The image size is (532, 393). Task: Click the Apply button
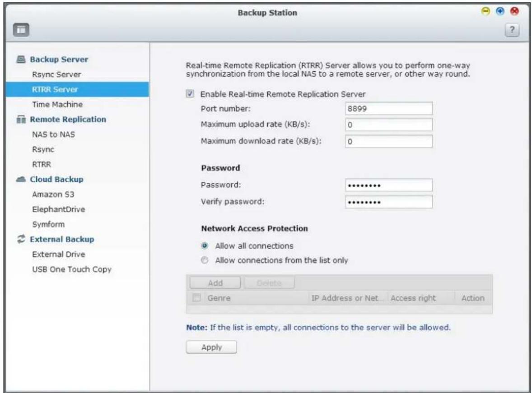coord(211,347)
